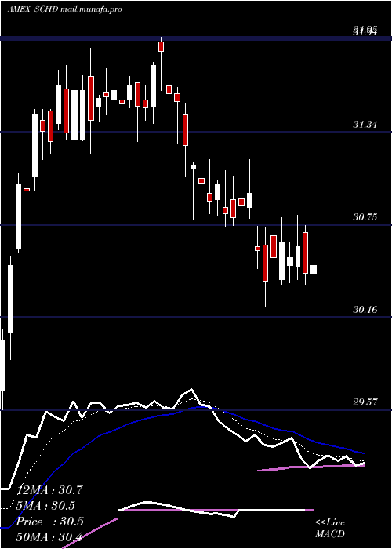Click the 5MA : 30.5 legend text

pyautogui.click(x=45, y=506)
